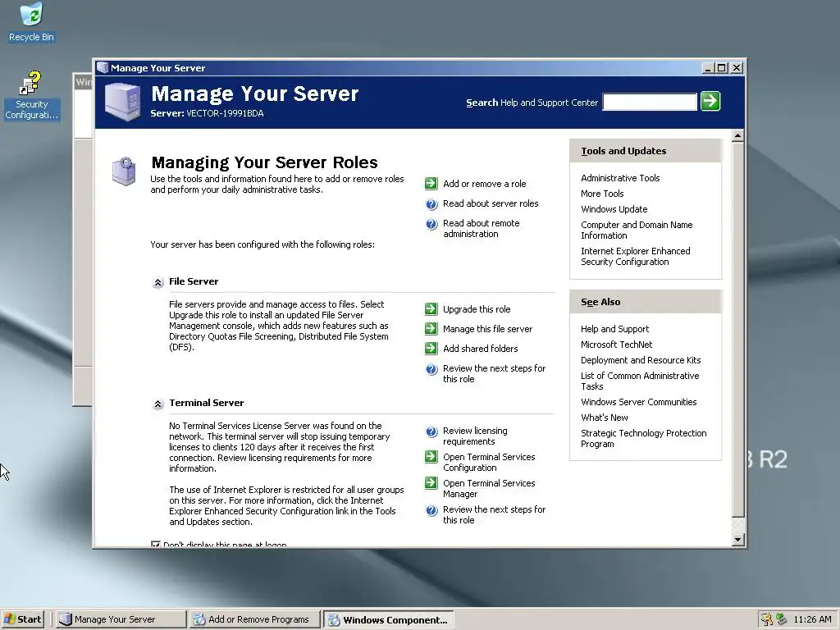Open What's New link
840x630 pixels.
605,418
